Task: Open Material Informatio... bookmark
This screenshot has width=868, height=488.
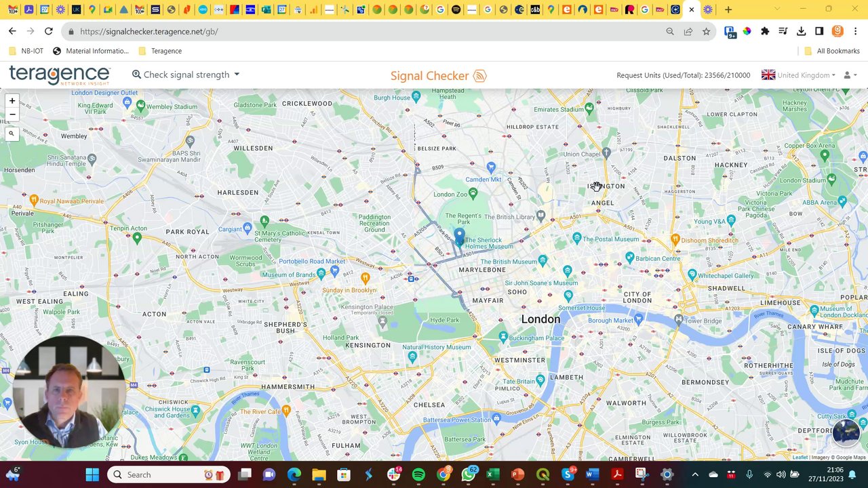Action: tap(90, 51)
